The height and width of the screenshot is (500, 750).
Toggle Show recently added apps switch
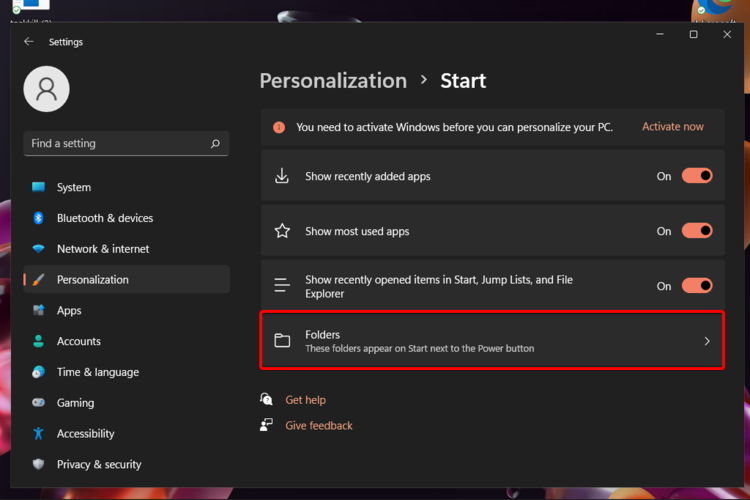(x=697, y=176)
